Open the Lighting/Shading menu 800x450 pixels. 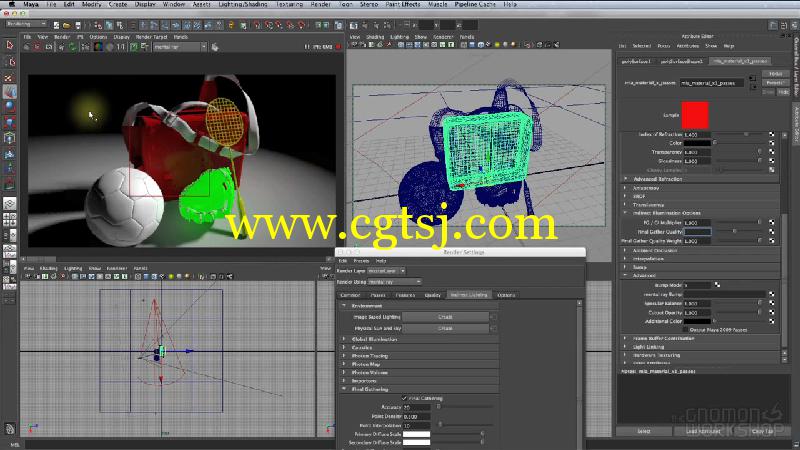[242, 4]
